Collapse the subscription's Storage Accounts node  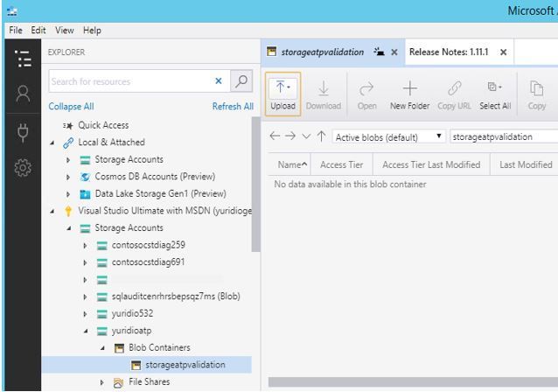click(x=69, y=228)
